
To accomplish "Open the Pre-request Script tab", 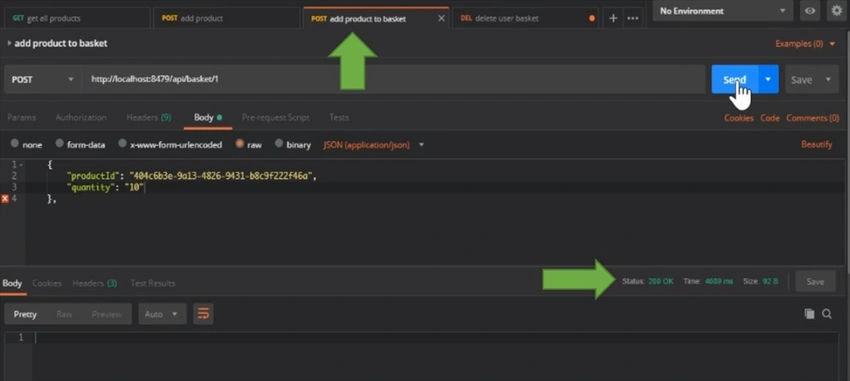I will [276, 117].
